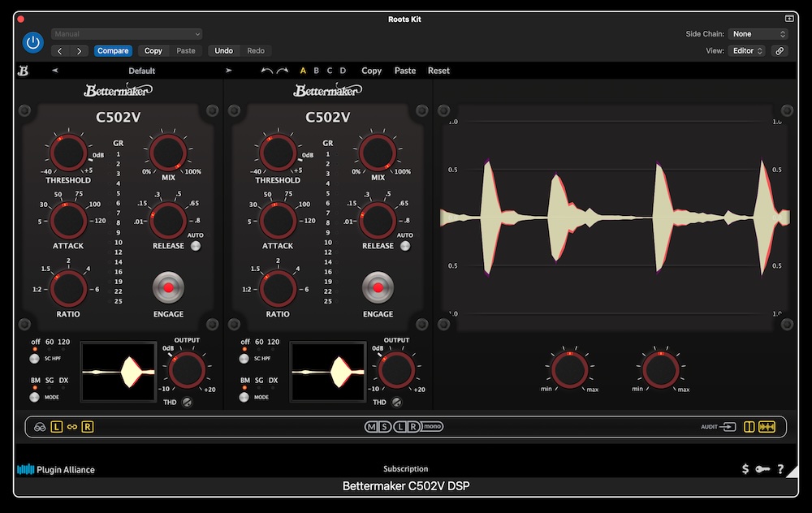Viewport: 812px width, 513px height.
Task: Enable AUTO release on the right compressor
Action: [404, 246]
